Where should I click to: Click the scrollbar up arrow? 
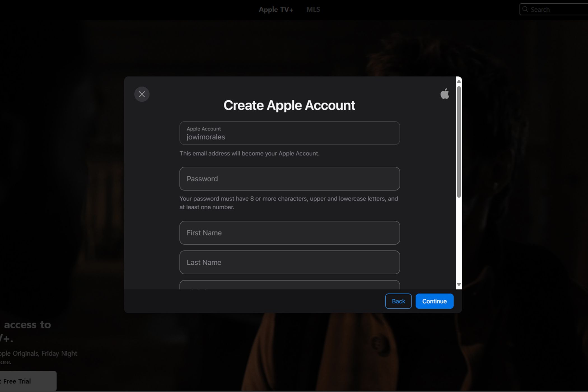tap(459, 81)
